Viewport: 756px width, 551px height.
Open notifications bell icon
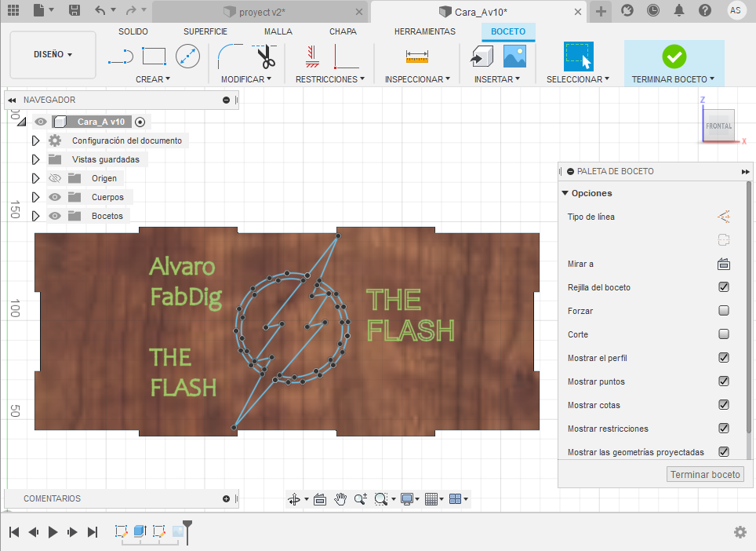679,10
